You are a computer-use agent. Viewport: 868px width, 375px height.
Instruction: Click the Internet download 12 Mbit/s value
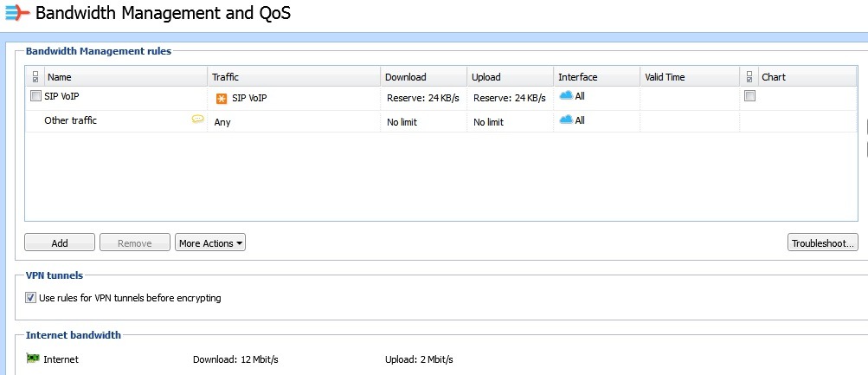pyautogui.click(x=235, y=359)
